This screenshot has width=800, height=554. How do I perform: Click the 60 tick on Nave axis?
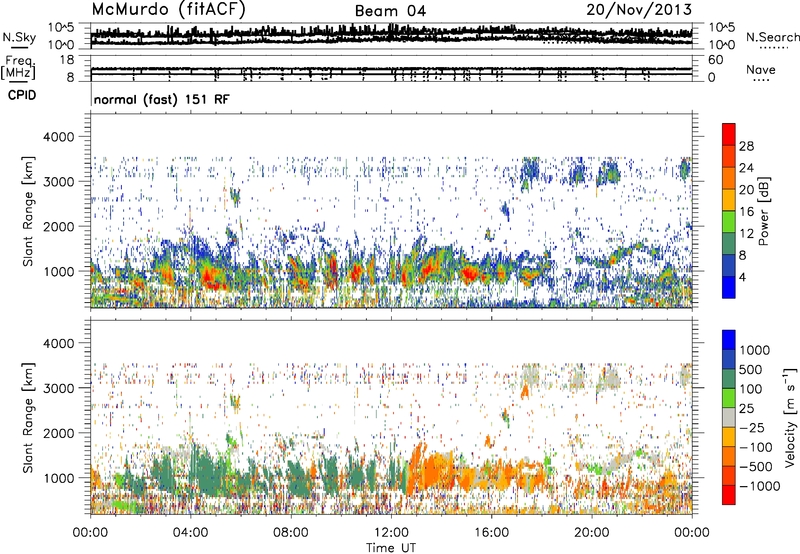(715, 60)
